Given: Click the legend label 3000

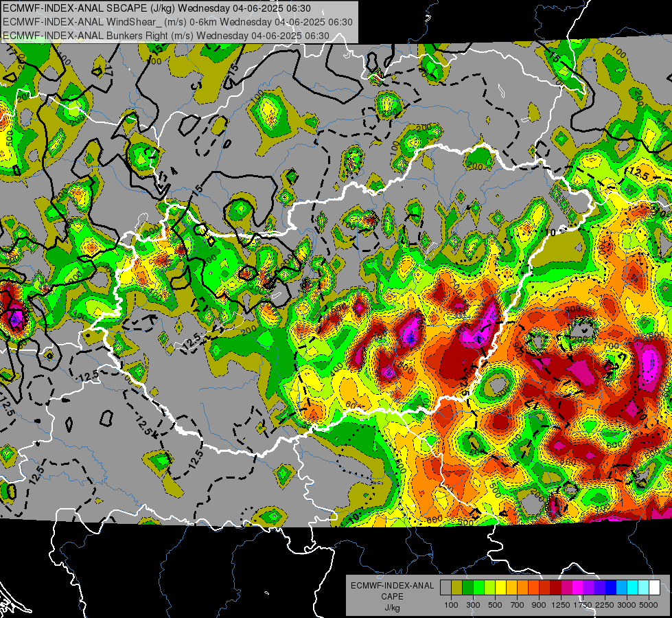Looking at the screenshot, I should click(x=626, y=605).
